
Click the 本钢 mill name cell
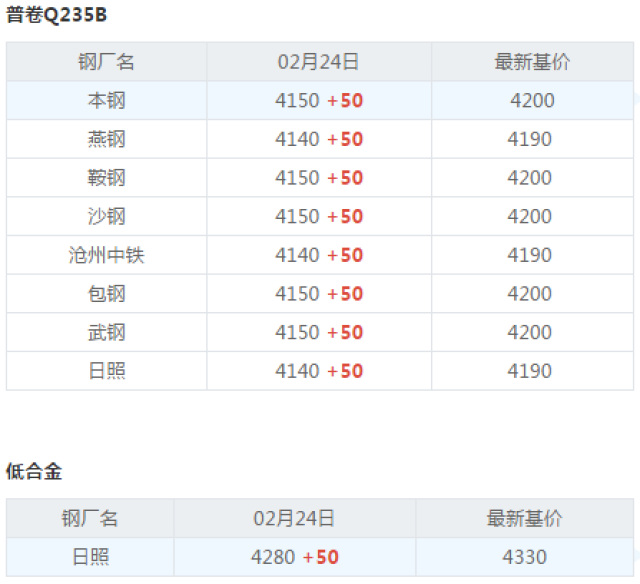coord(107,100)
